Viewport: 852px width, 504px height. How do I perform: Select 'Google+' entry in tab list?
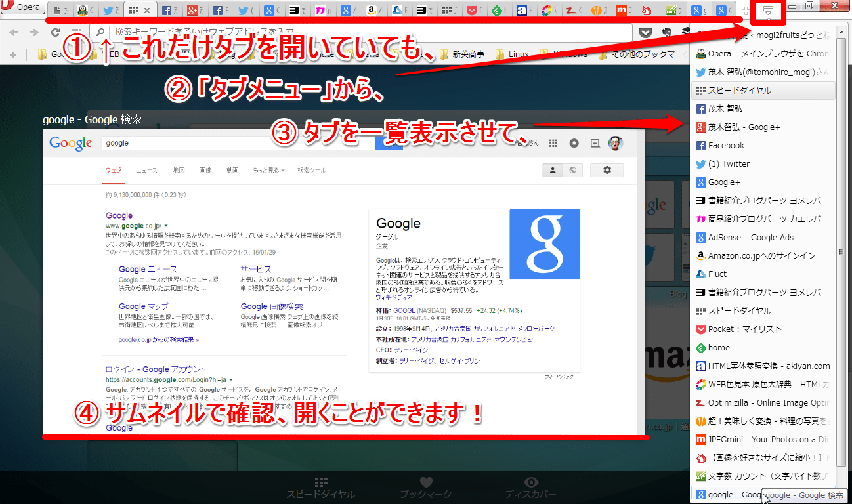(763, 182)
